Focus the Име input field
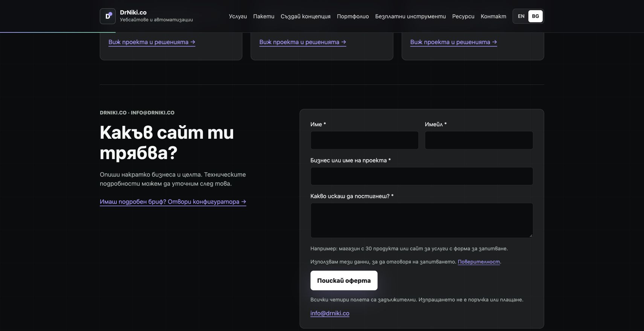This screenshot has width=644, height=331. (365, 140)
